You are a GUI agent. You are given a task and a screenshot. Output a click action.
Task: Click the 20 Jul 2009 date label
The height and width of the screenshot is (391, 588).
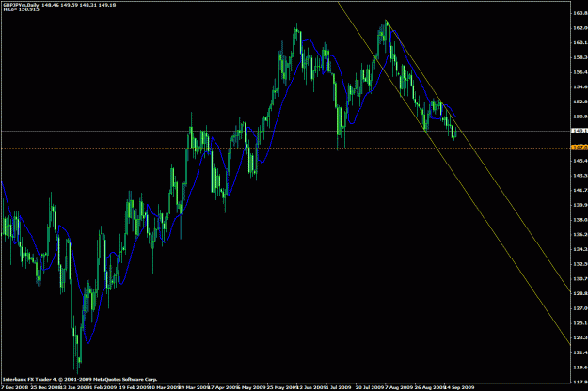click(x=370, y=387)
